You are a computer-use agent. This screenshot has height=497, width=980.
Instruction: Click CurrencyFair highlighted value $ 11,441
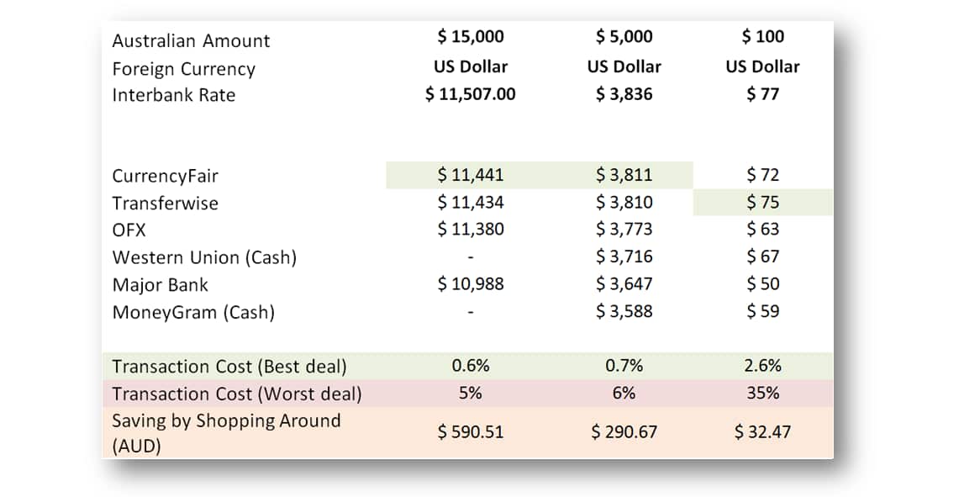tap(471, 175)
